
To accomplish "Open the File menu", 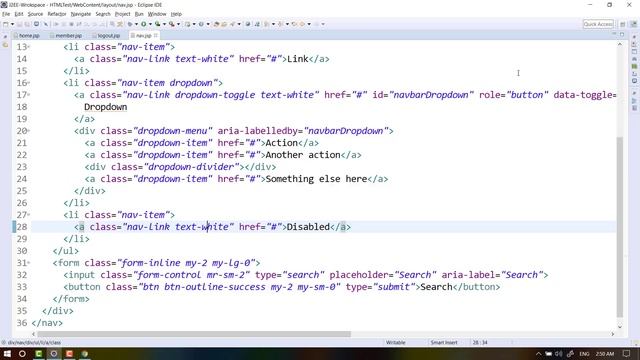I will 6,14.
